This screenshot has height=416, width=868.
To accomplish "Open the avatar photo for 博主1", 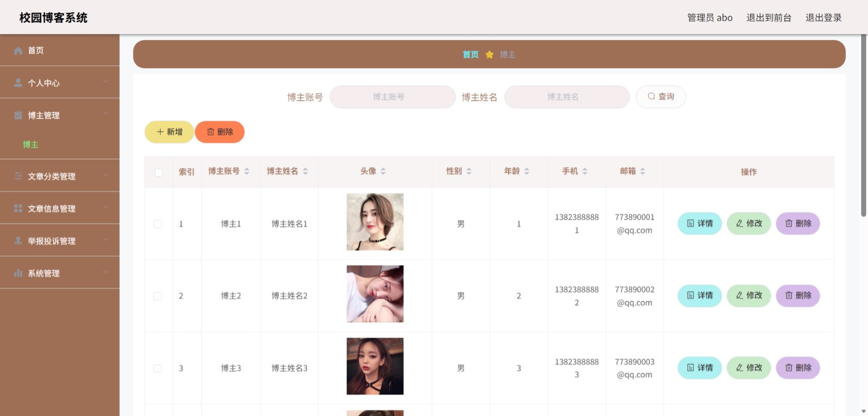I will click(375, 222).
